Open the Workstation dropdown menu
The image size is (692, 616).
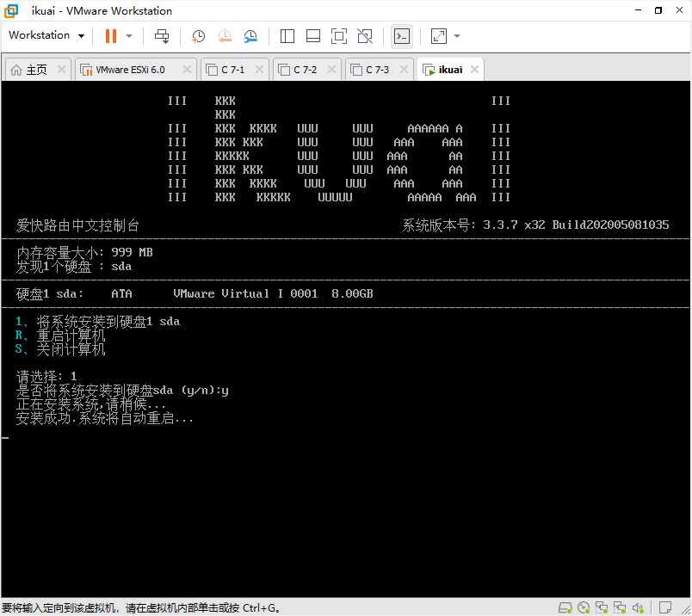[x=46, y=35]
